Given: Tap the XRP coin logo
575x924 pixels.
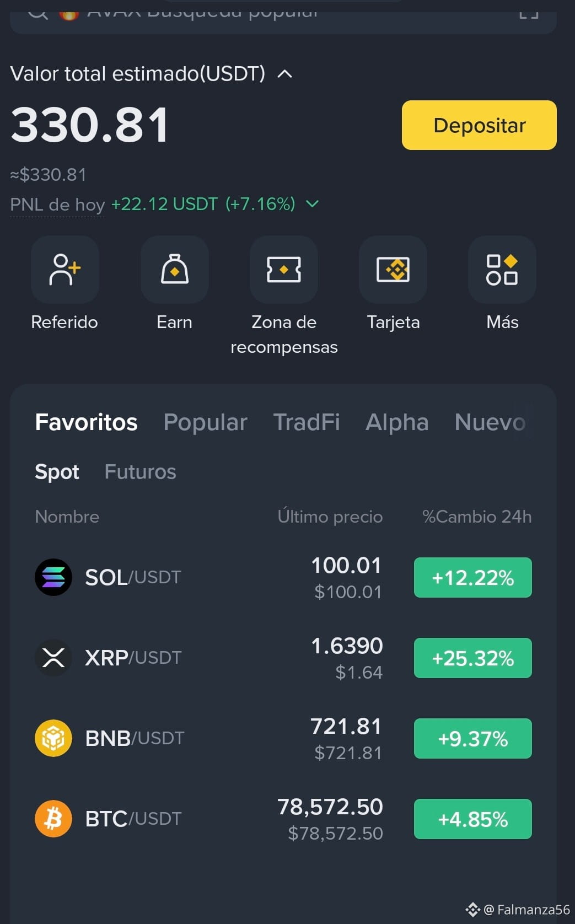Looking at the screenshot, I should pyautogui.click(x=53, y=658).
